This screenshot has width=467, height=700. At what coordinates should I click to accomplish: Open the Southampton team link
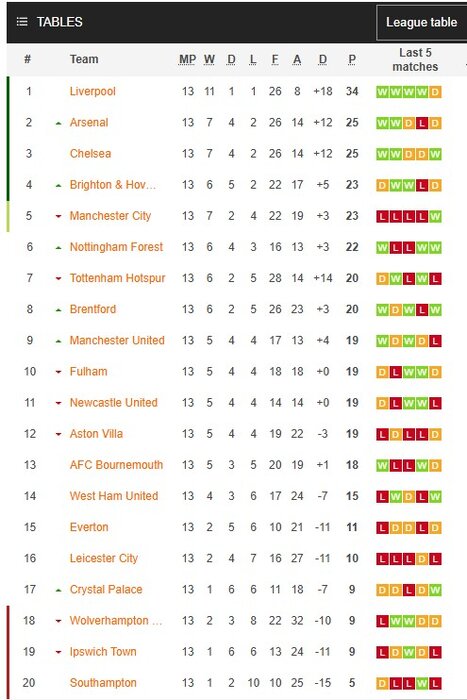tap(103, 683)
